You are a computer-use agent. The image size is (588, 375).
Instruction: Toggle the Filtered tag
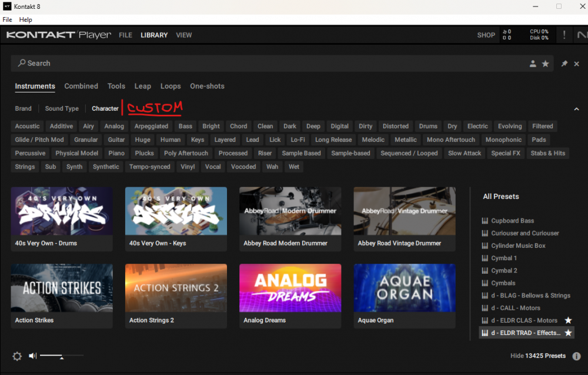click(542, 126)
